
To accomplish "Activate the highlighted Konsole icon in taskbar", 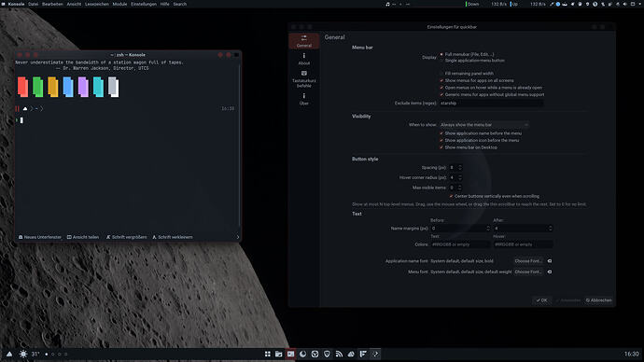I will [x=291, y=354].
